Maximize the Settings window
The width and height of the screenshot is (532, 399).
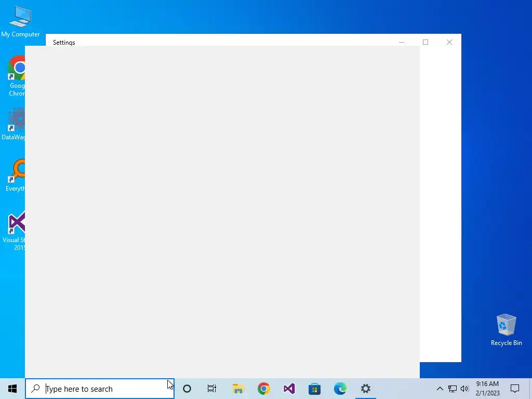coord(425,42)
